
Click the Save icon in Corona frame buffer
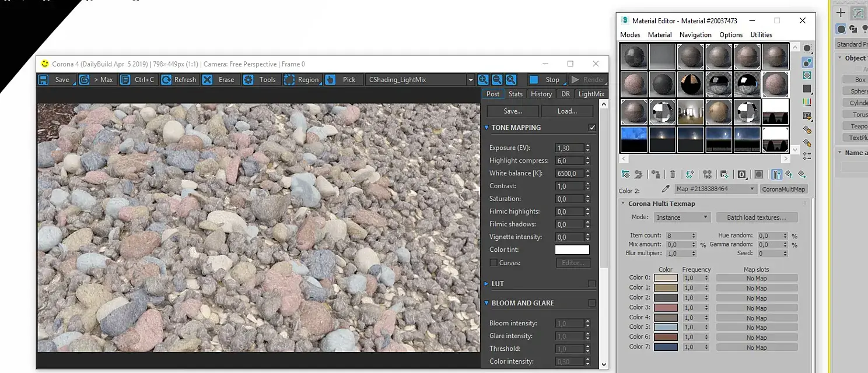tap(43, 80)
